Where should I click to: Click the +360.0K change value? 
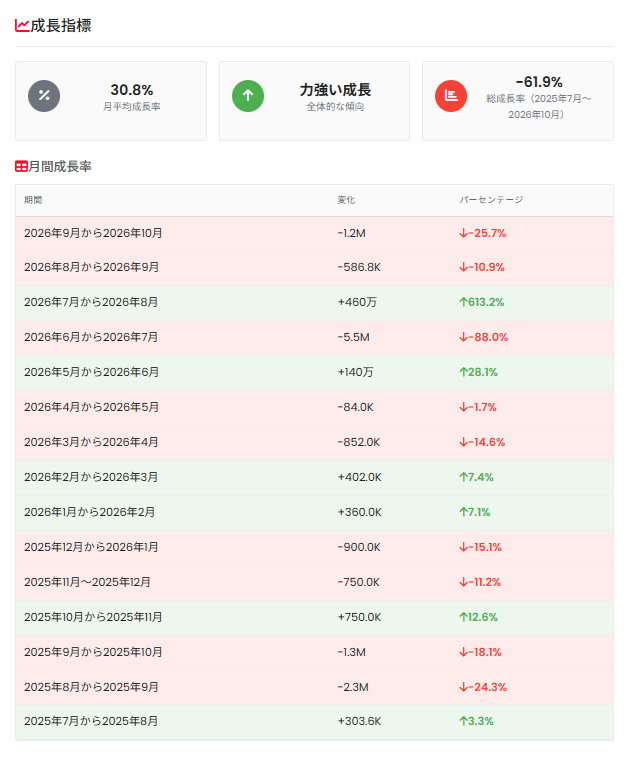coord(359,513)
